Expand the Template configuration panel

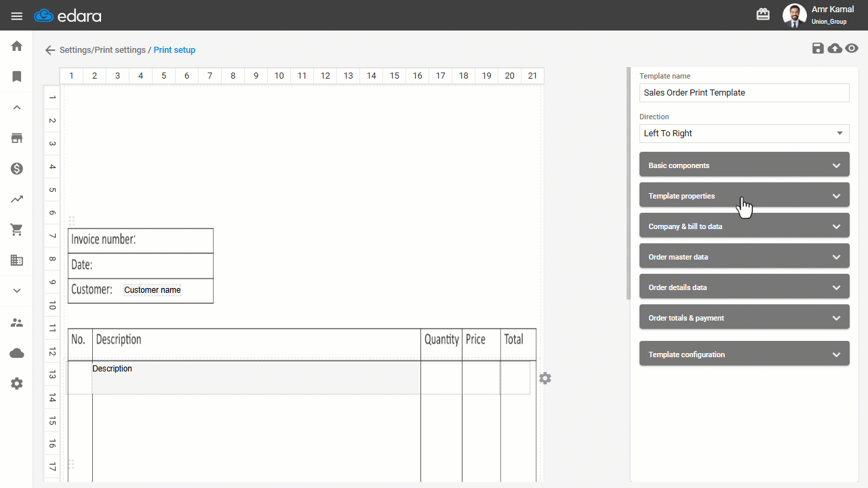coord(745,354)
